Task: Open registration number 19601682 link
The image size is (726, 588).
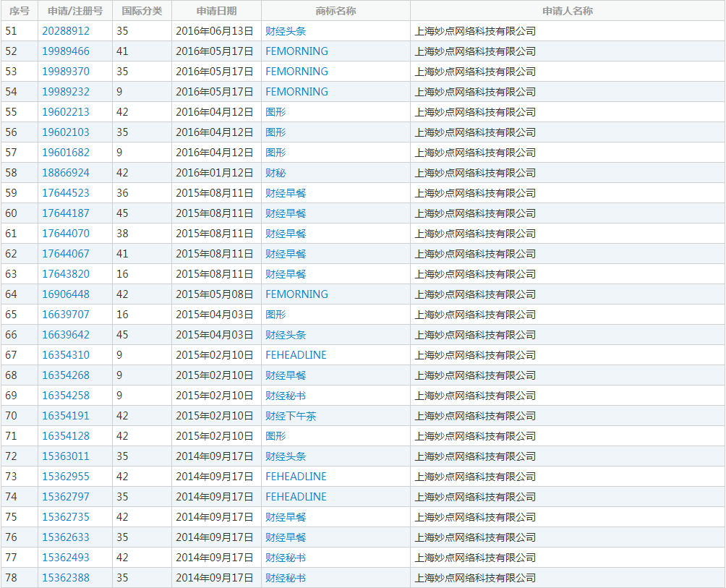Action: pos(66,153)
